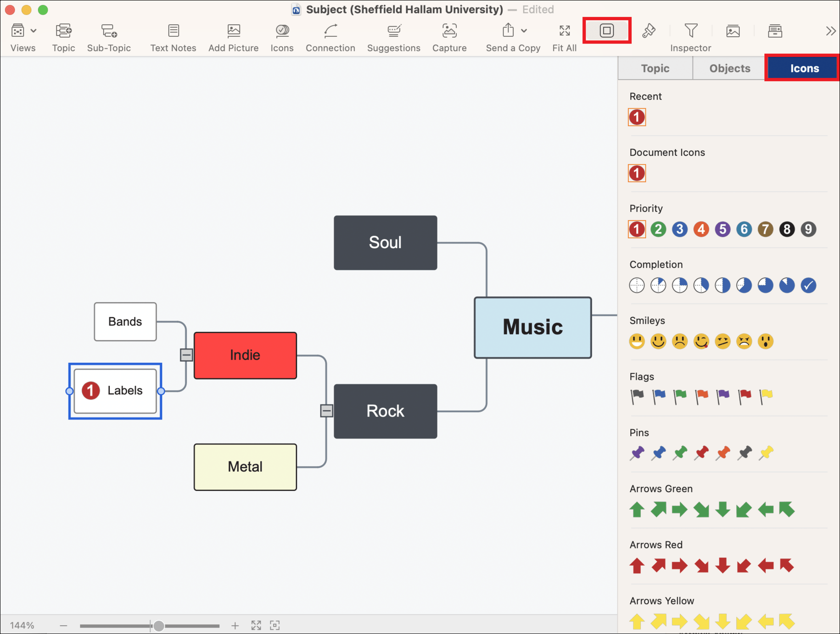The height and width of the screenshot is (634, 840).
Task: Click the zoom level slider handle
Action: pyautogui.click(x=158, y=625)
